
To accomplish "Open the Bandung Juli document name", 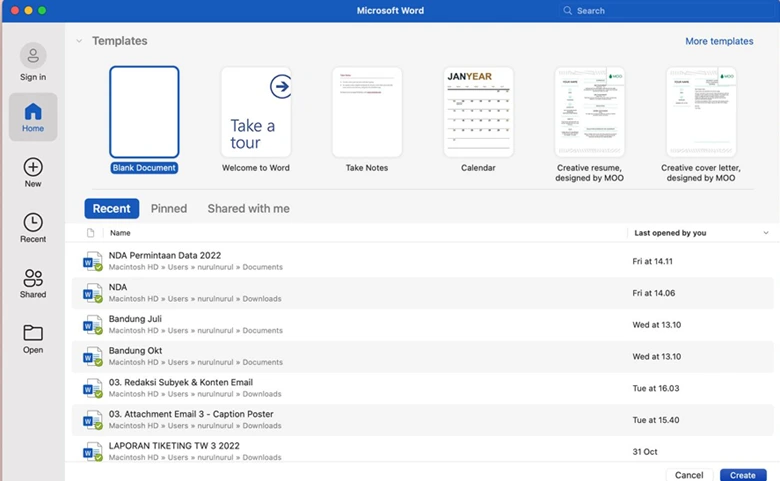I will click(135, 319).
